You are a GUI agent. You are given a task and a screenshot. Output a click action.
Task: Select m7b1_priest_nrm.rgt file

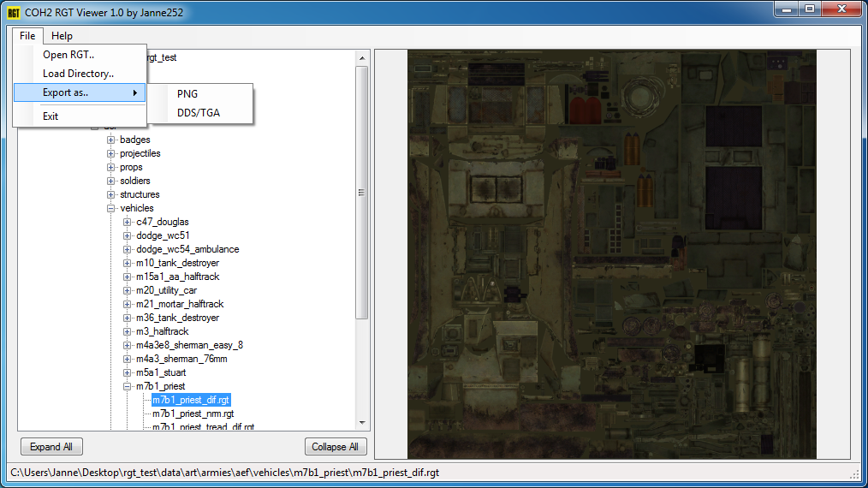(193, 414)
